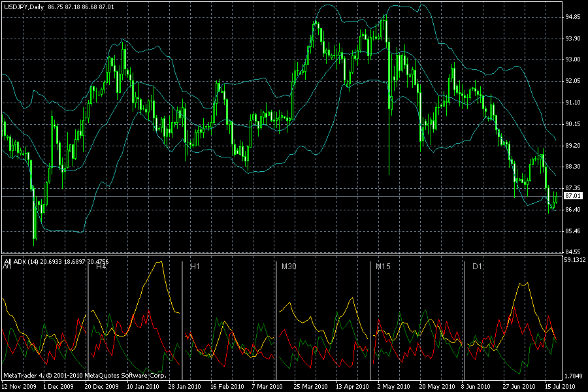Select the 15 Jul 2010 date label
Screen dimensions: 588x392
click(x=560, y=386)
